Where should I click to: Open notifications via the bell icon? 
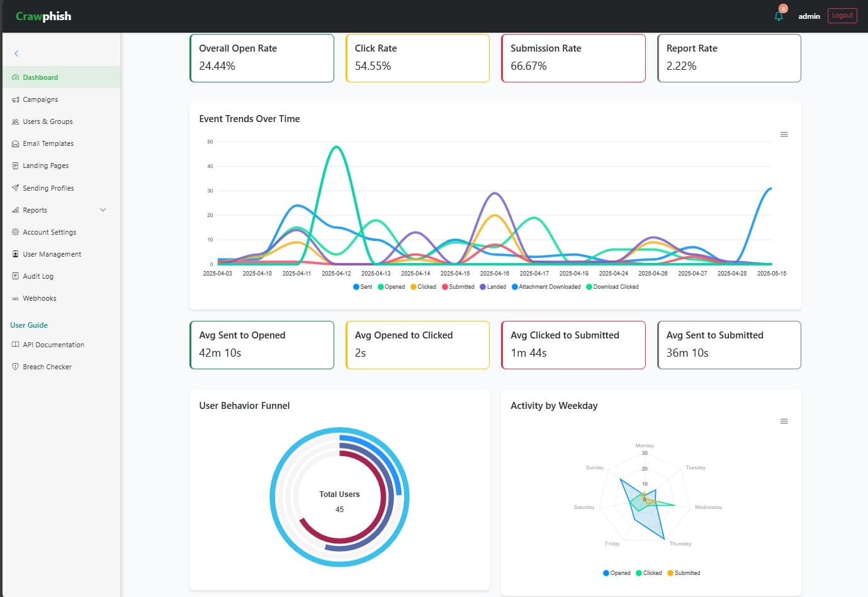[778, 15]
